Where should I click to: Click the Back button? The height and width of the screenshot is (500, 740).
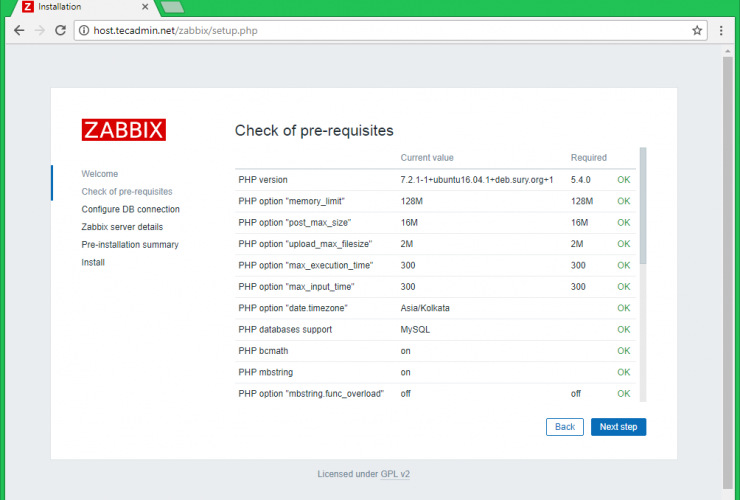(x=564, y=427)
